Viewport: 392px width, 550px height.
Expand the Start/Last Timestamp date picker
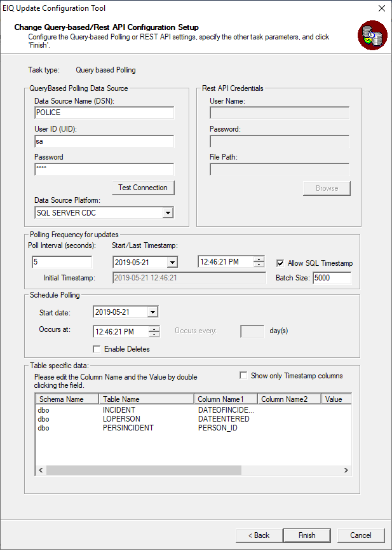tap(172, 262)
